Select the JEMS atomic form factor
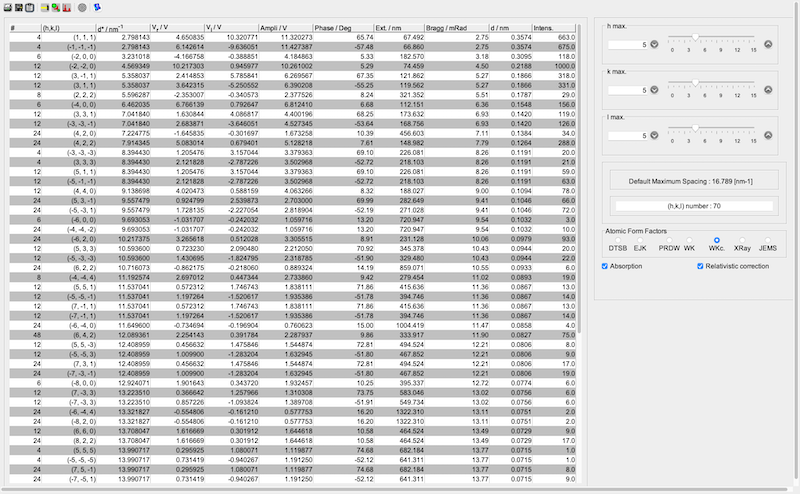 click(768, 240)
